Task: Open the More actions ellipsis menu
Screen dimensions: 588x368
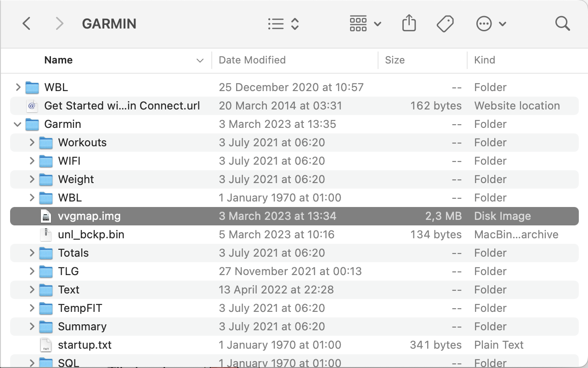Action: click(x=491, y=23)
